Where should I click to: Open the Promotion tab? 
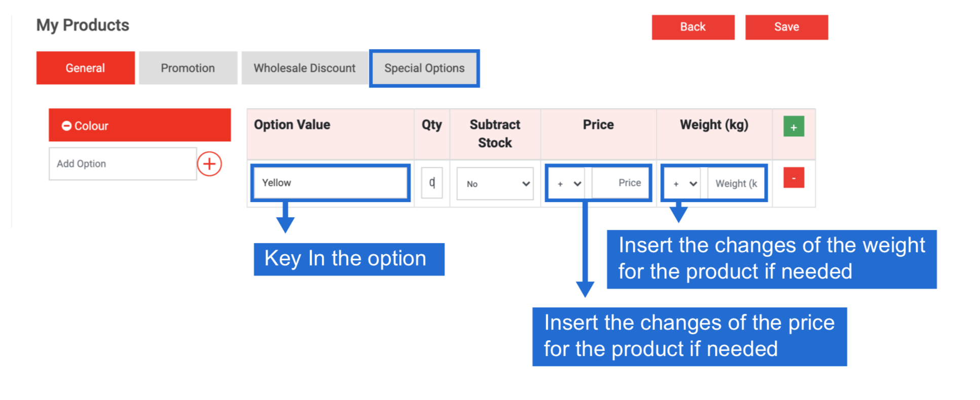(x=188, y=68)
